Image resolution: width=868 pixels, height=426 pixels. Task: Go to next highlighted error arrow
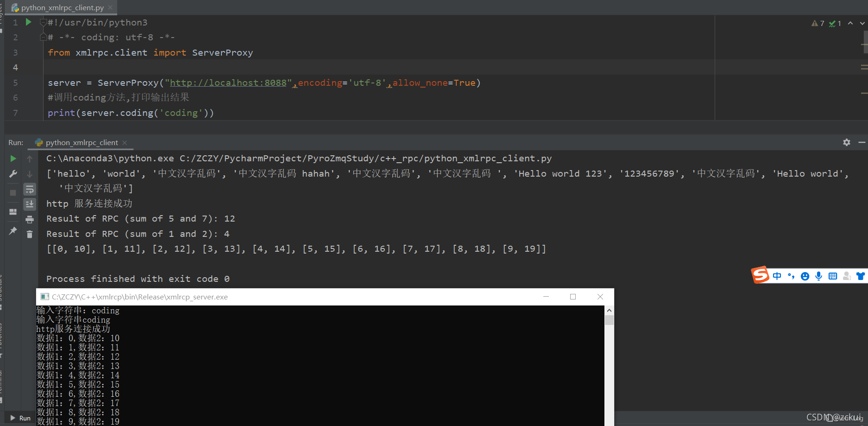coord(862,23)
